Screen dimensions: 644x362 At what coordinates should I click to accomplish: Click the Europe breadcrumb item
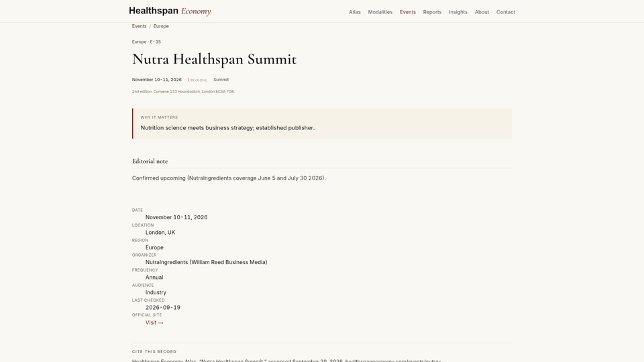tap(161, 26)
